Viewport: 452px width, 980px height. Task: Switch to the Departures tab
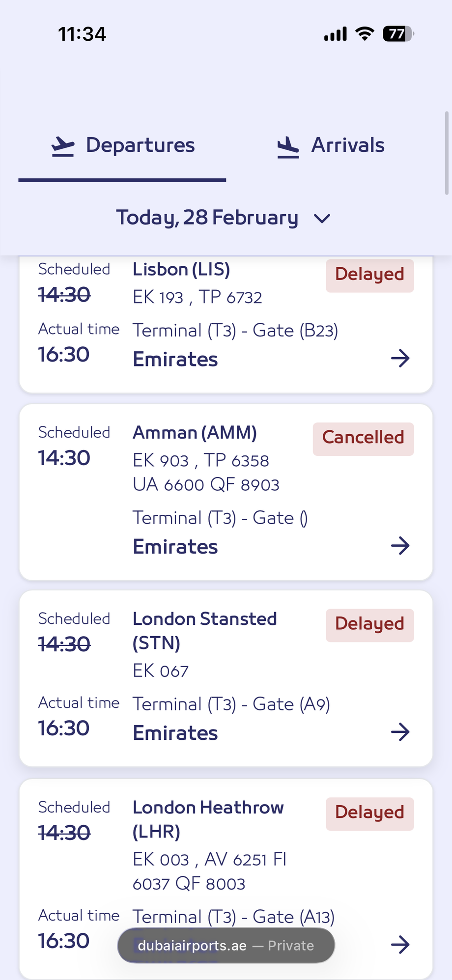pos(123,146)
